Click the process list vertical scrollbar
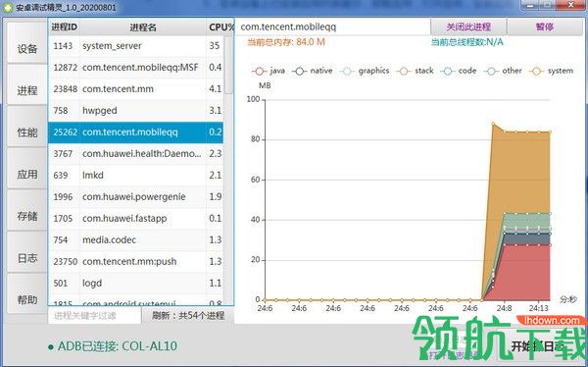Screen dimensions: 588x367 (228, 66)
